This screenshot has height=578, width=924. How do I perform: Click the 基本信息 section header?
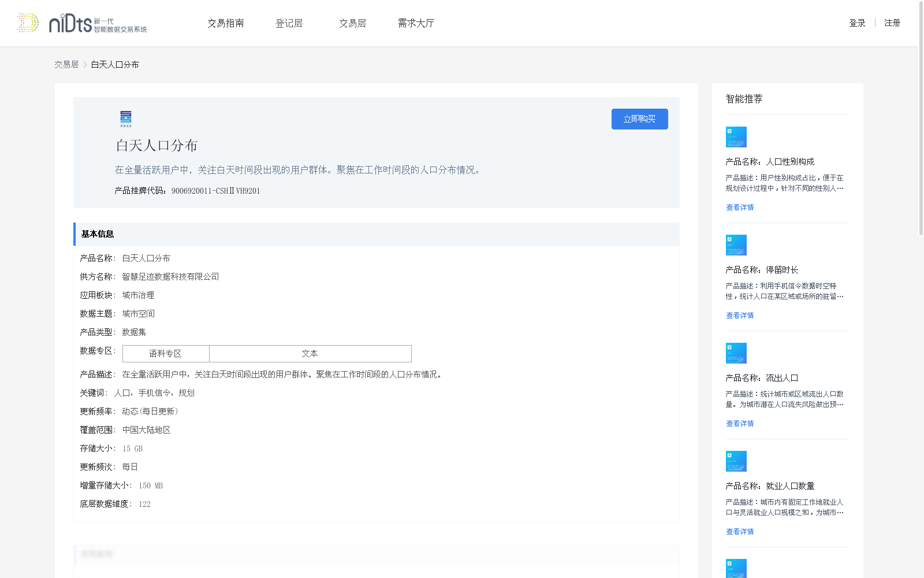[x=377, y=234]
